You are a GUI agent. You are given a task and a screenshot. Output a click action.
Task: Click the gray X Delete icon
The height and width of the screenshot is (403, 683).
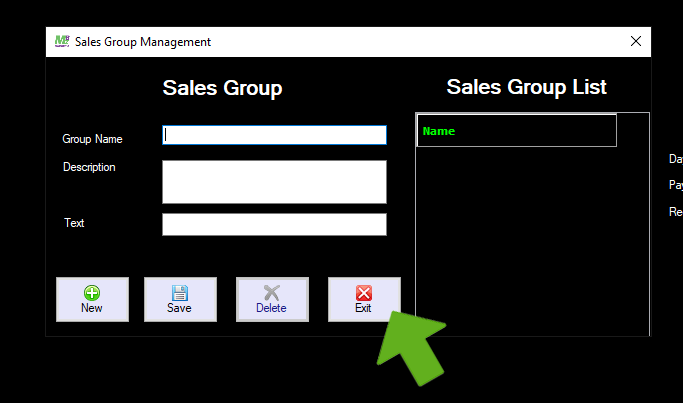[271, 293]
